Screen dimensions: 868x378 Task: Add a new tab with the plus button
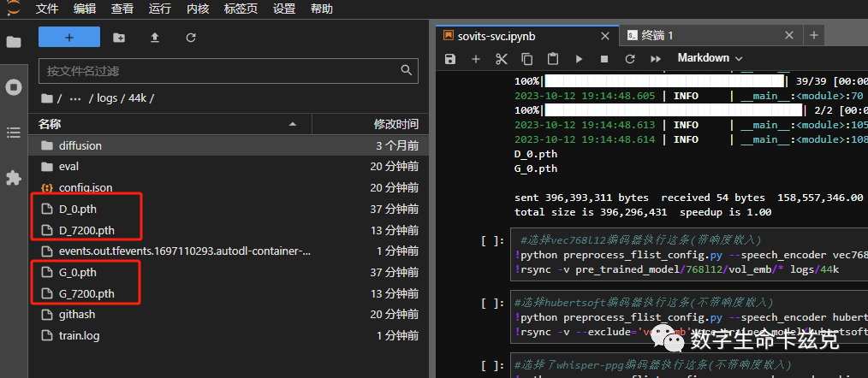click(x=814, y=35)
